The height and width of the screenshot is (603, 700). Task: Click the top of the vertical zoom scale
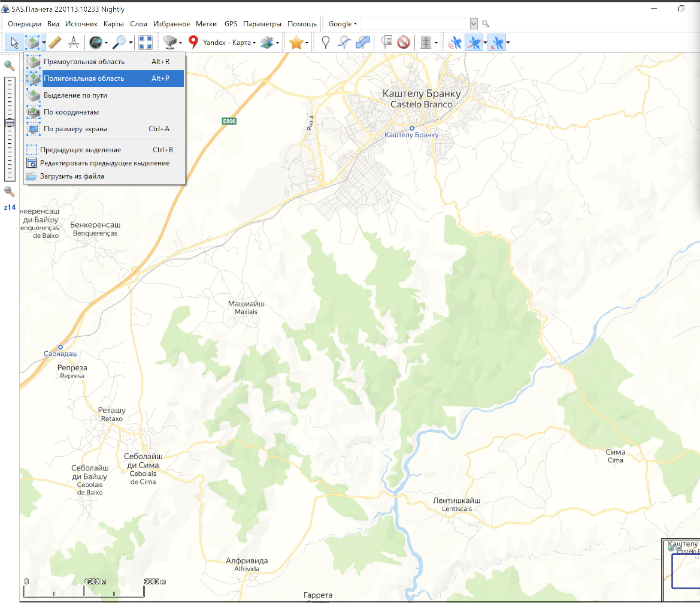point(10,80)
